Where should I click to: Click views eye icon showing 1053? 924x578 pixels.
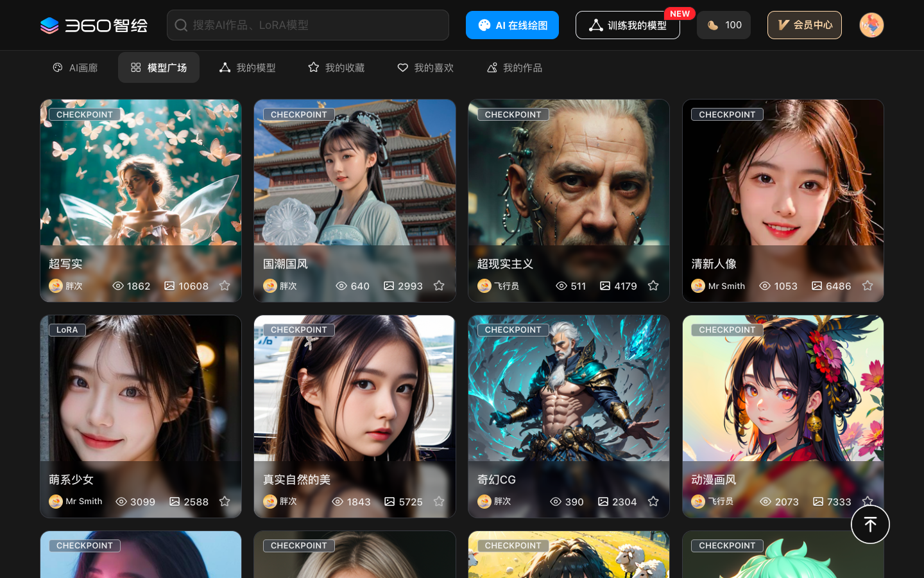tap(765, 286)
